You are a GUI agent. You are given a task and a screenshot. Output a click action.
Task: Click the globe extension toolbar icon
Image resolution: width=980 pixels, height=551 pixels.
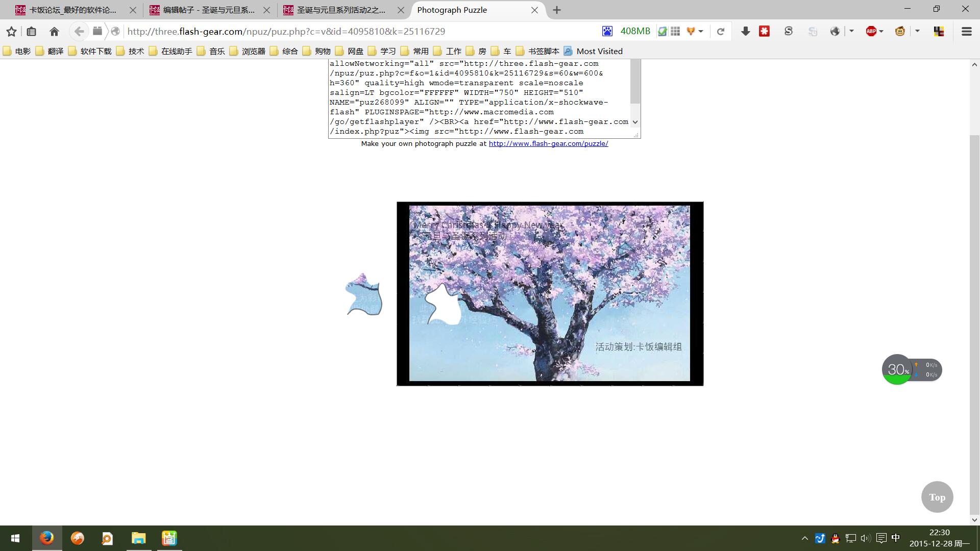click(835, 32)
